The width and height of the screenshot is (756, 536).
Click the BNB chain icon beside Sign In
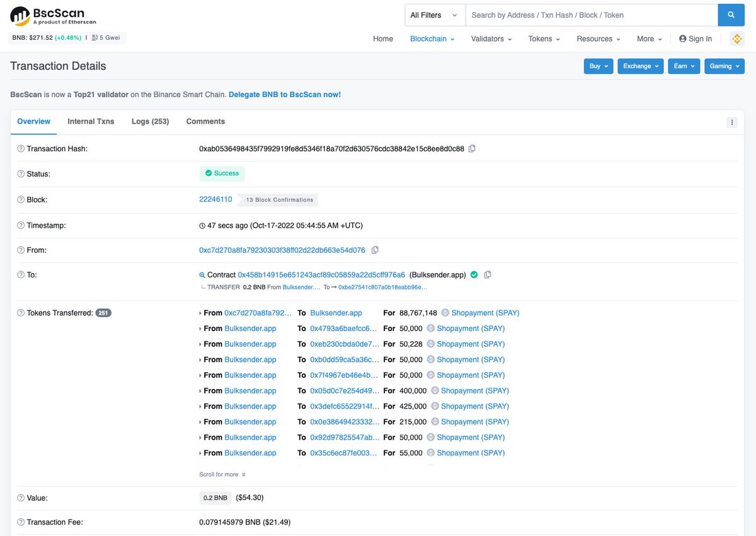736,39
